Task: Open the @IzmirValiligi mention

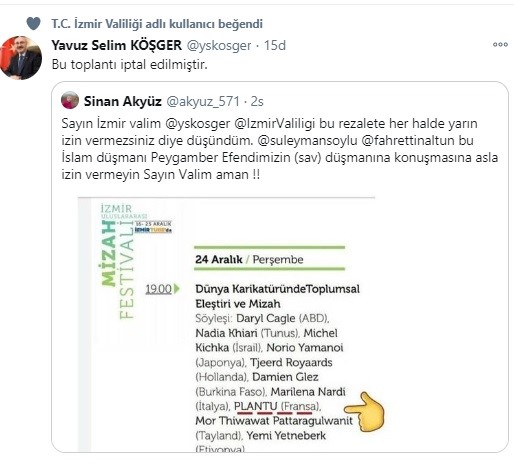Action: tap(275, 124)
